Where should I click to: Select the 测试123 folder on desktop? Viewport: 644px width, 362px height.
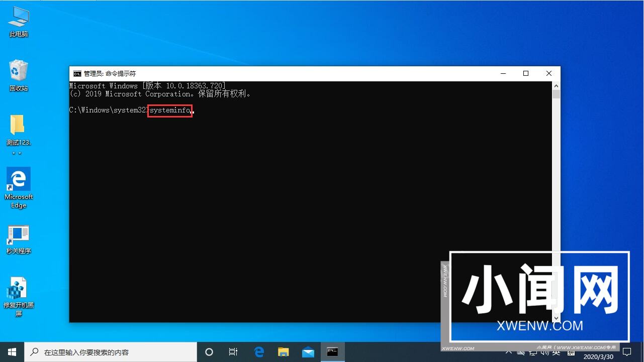click(18, 135)
